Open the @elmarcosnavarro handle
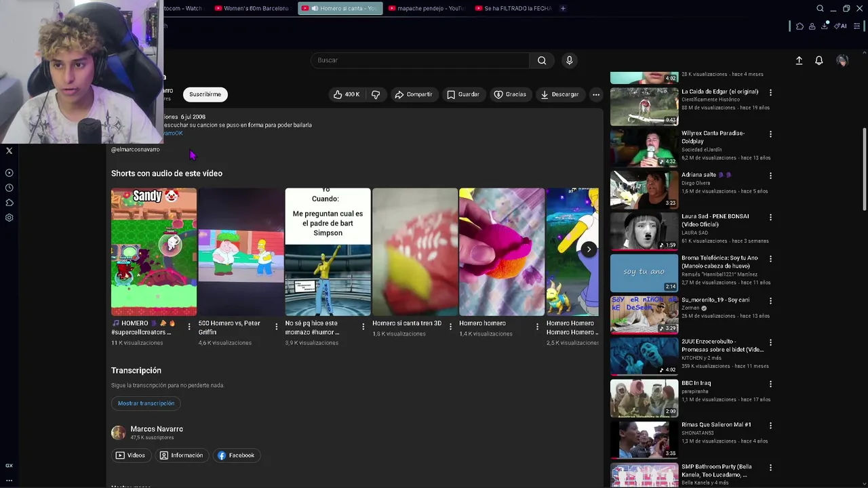This screenshot has width=868, height=488. pyautogui.click(x=136, y=149)
